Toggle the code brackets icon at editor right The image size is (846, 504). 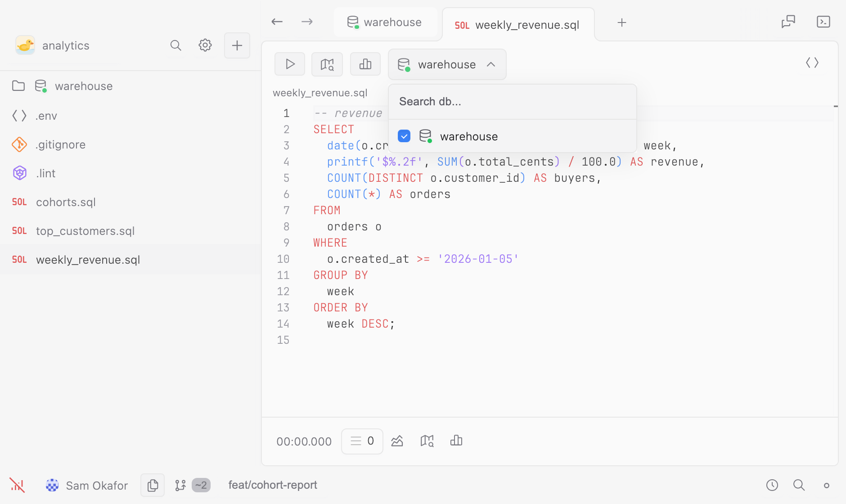812,63
